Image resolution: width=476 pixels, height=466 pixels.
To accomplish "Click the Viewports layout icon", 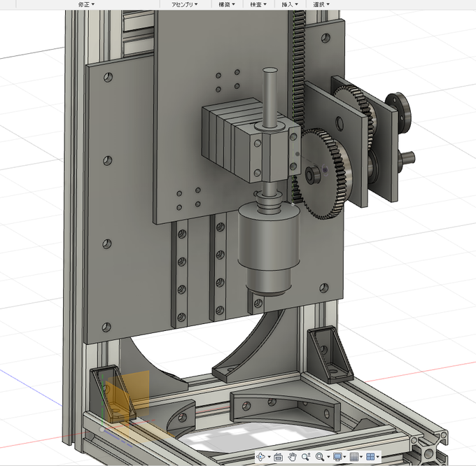I will (x=370, y=457).
